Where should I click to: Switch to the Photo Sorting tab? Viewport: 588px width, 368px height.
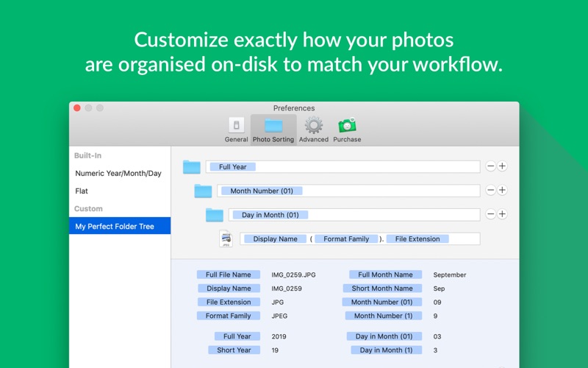273,130
